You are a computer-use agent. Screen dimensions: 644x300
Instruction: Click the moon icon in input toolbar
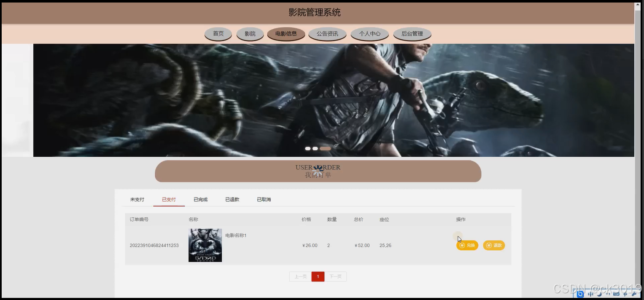[x=599, y=294]
